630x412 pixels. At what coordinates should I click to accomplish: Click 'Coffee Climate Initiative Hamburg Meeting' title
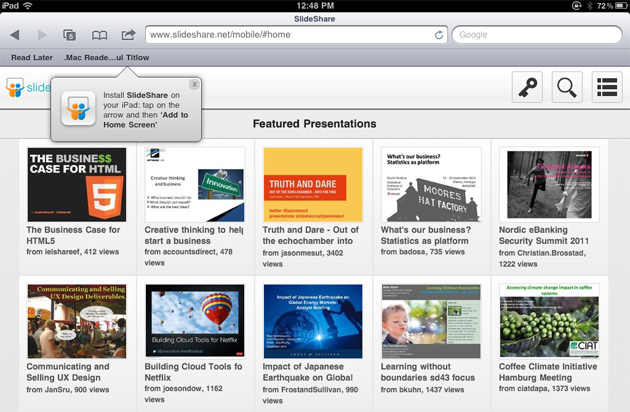tap(548, 372)
